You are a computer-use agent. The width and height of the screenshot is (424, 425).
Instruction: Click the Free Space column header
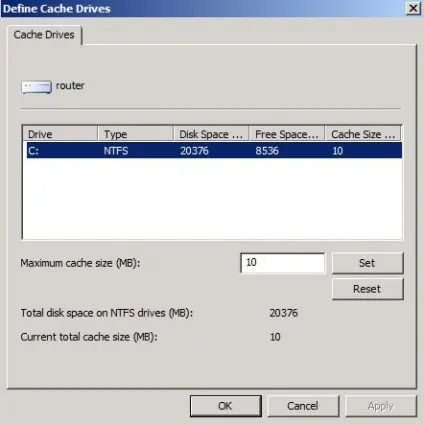287,134
